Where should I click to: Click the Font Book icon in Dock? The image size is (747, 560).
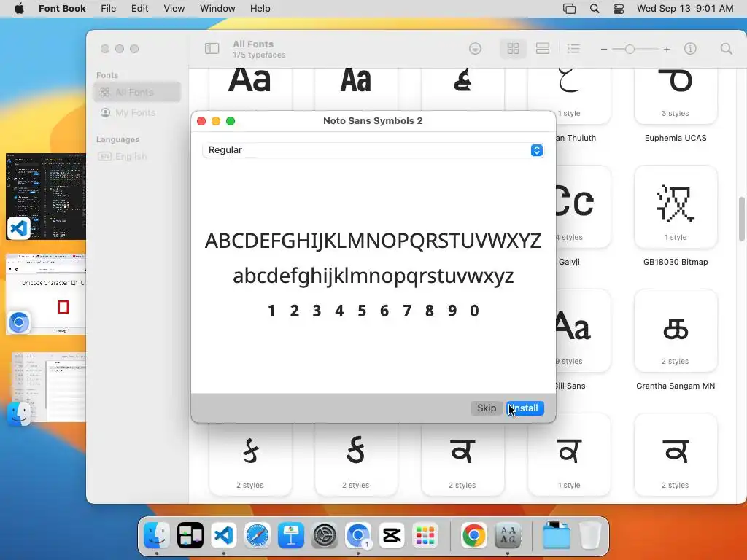(508, 535)
